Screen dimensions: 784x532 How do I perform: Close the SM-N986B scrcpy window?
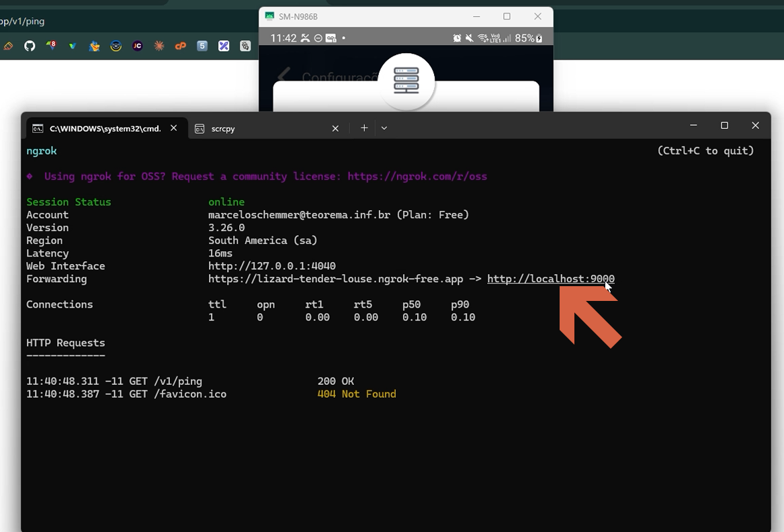pyautogui.click(x=537, y=17)
